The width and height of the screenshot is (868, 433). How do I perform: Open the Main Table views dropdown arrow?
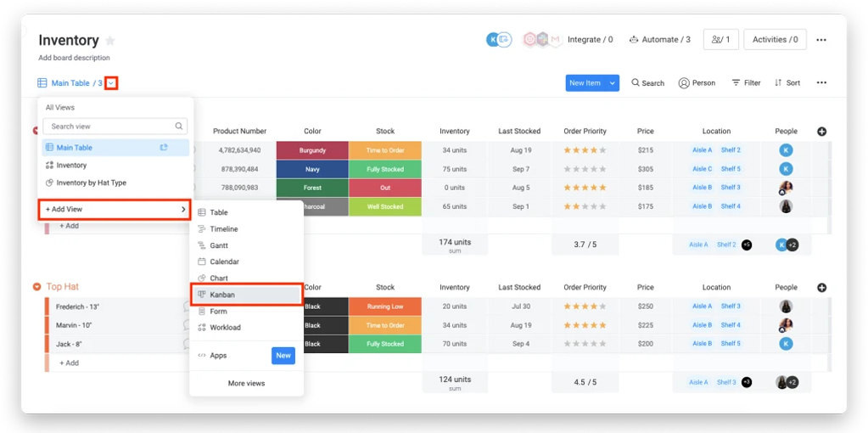point(112,83)
